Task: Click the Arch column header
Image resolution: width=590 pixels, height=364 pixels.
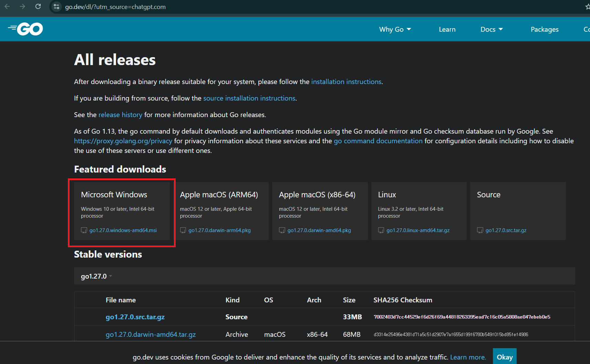Action: click(314, 300)
